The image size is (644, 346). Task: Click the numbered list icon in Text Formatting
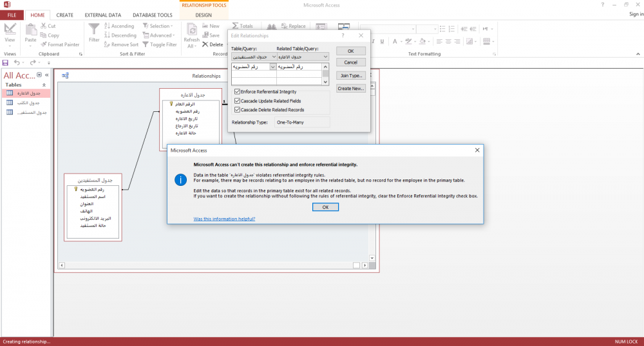coord(451,29)
